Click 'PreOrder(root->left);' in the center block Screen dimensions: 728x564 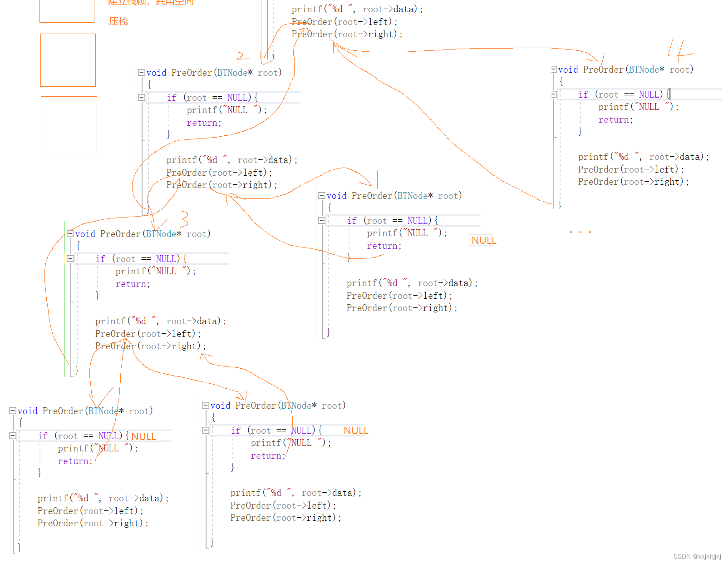(x=399, y=296)
